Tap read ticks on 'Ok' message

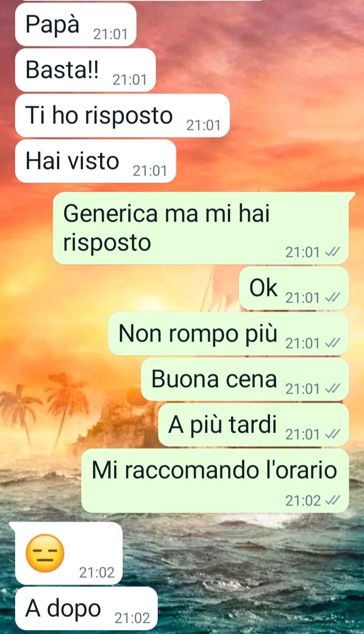point(332,298)
